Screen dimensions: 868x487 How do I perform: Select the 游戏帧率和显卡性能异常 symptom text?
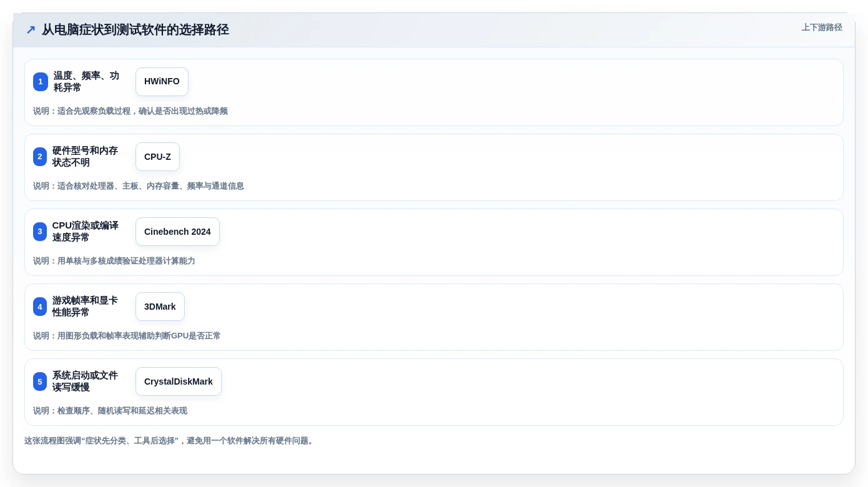click(86, 307)
